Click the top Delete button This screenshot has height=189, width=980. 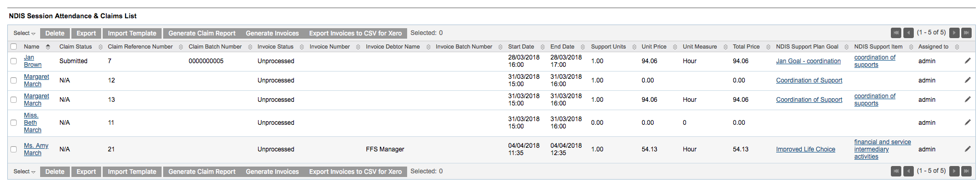click(55, 33)
